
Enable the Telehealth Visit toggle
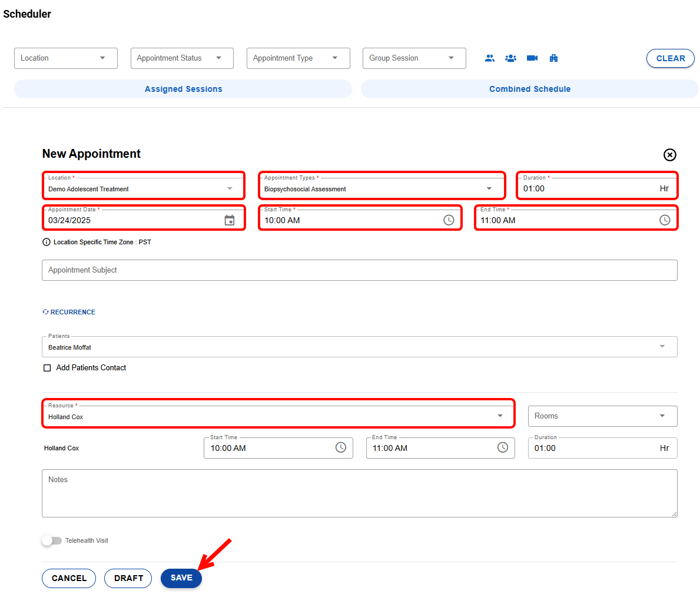click(x=52, y=540)
